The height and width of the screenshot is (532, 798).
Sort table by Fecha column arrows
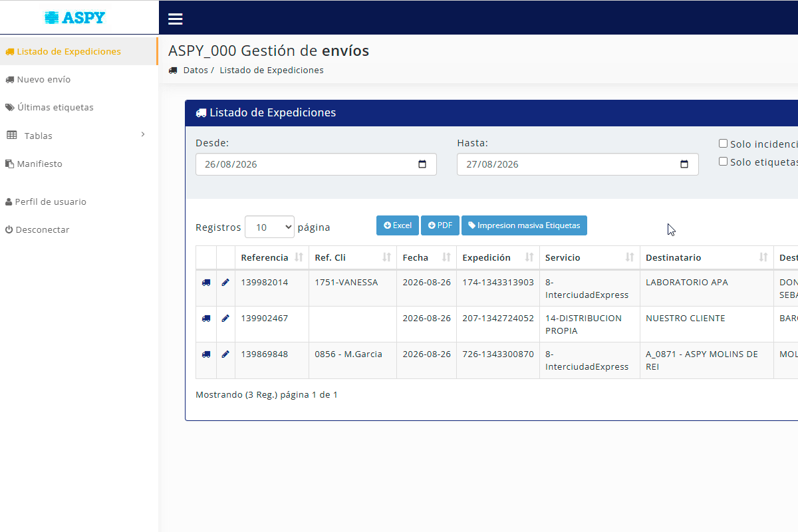point(447,257)
